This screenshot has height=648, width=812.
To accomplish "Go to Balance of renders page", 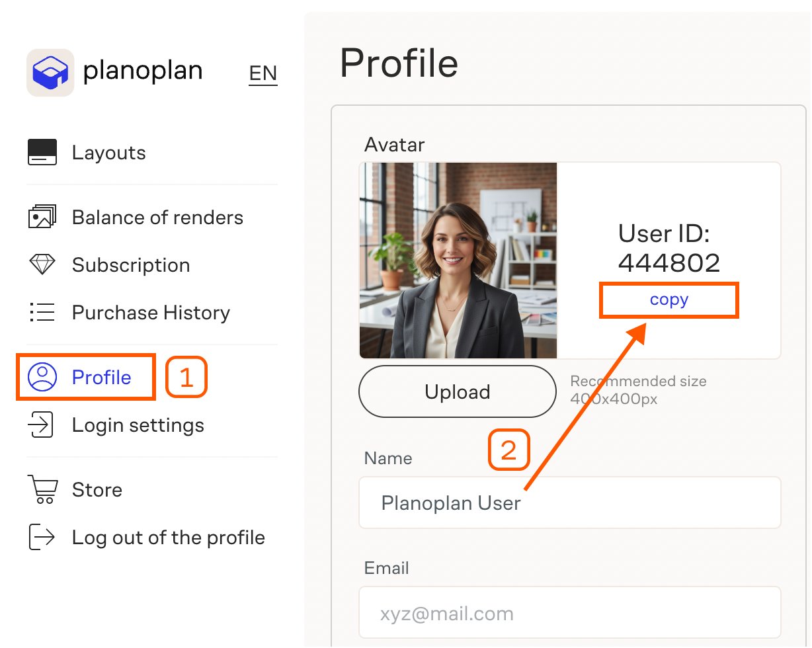I will pyautogui.click(x=157, y=218).
